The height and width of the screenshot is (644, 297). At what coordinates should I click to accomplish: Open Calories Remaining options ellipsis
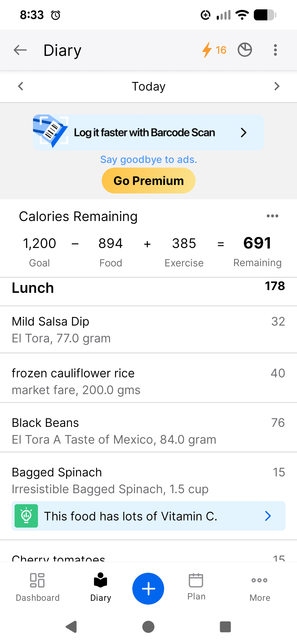272,216
